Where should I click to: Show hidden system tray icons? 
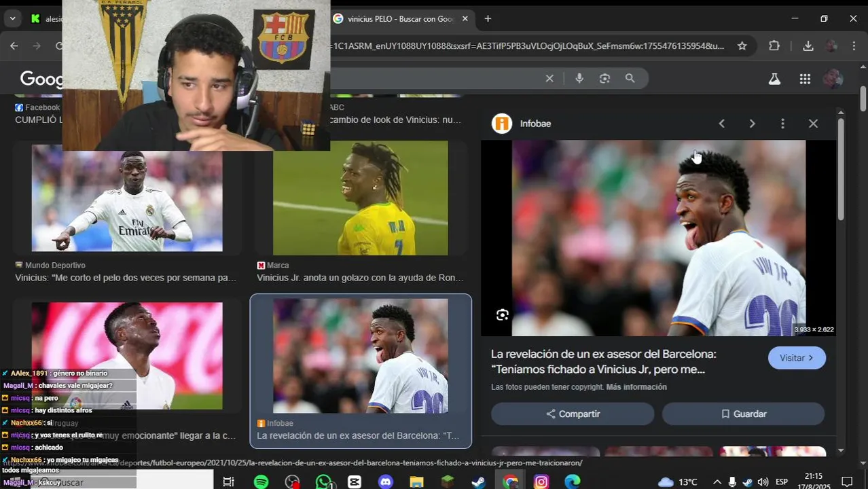717,482
